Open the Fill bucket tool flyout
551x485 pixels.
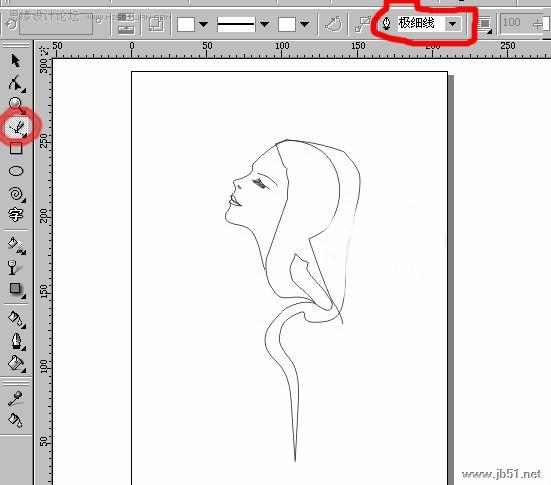(x=16, y=363)
